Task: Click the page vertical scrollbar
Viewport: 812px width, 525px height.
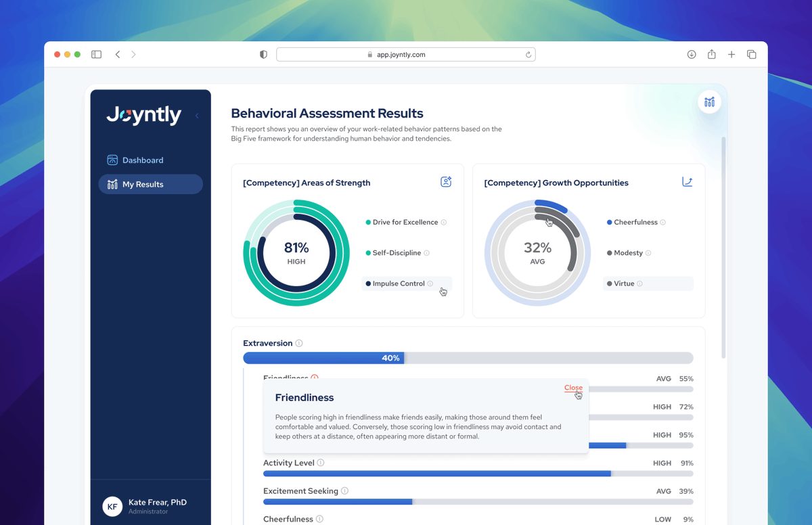Action: click(723, 247)
